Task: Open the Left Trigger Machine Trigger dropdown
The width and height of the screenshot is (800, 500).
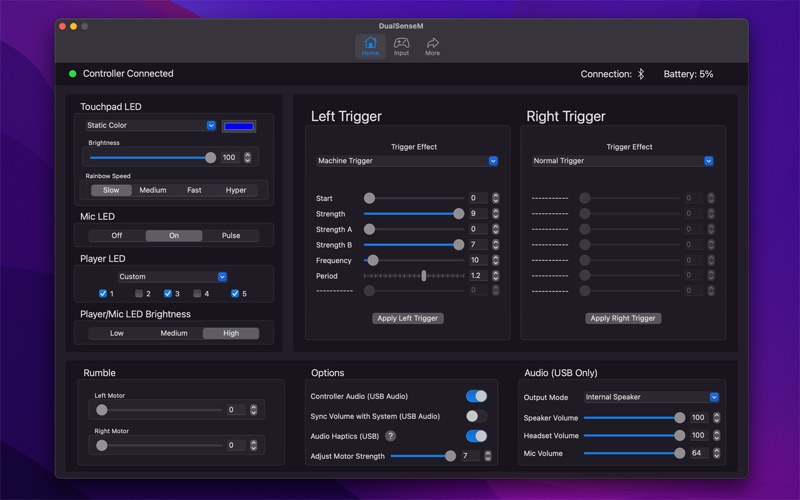Action: (407, 161)
